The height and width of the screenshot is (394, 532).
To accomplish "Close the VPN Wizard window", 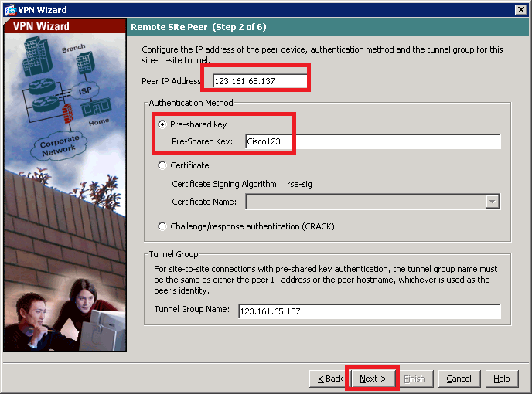I will tap(521, 9).
